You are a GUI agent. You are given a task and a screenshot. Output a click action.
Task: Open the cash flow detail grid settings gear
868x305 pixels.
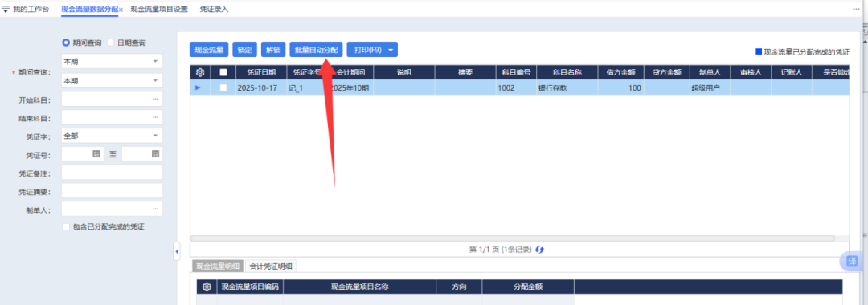[207, 287]
